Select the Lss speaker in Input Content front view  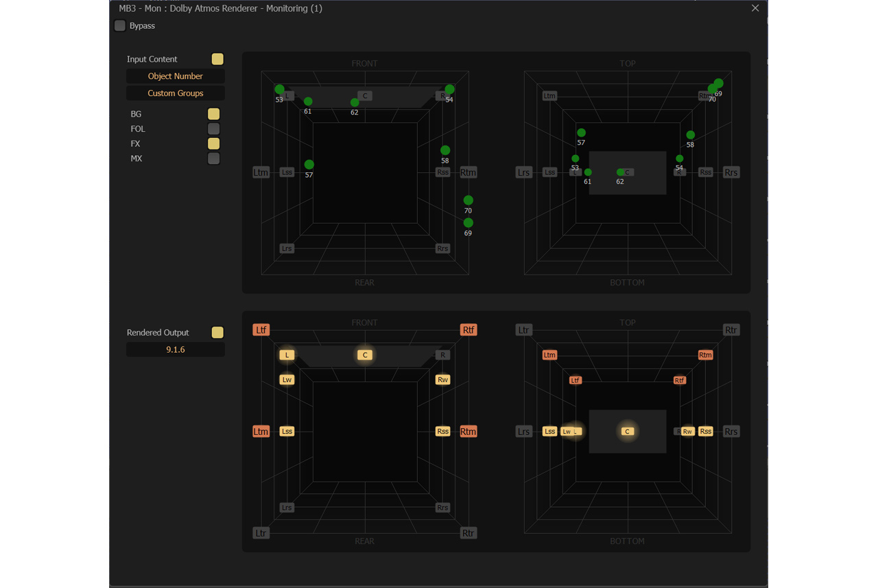(287, 172)
